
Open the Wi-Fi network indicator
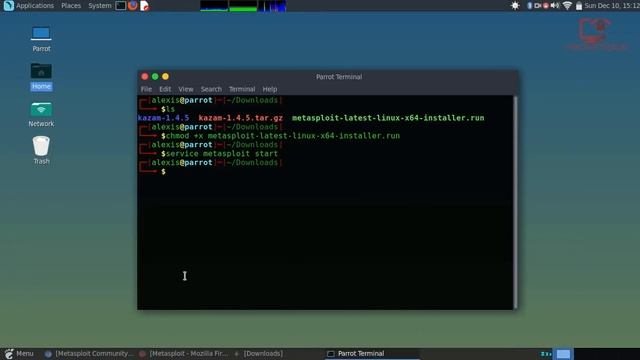coord(567,6)
